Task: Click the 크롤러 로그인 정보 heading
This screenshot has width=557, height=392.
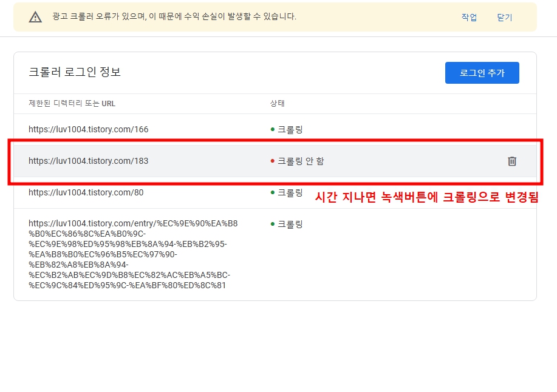Action: pyautogui.click(x=75, y=72)
